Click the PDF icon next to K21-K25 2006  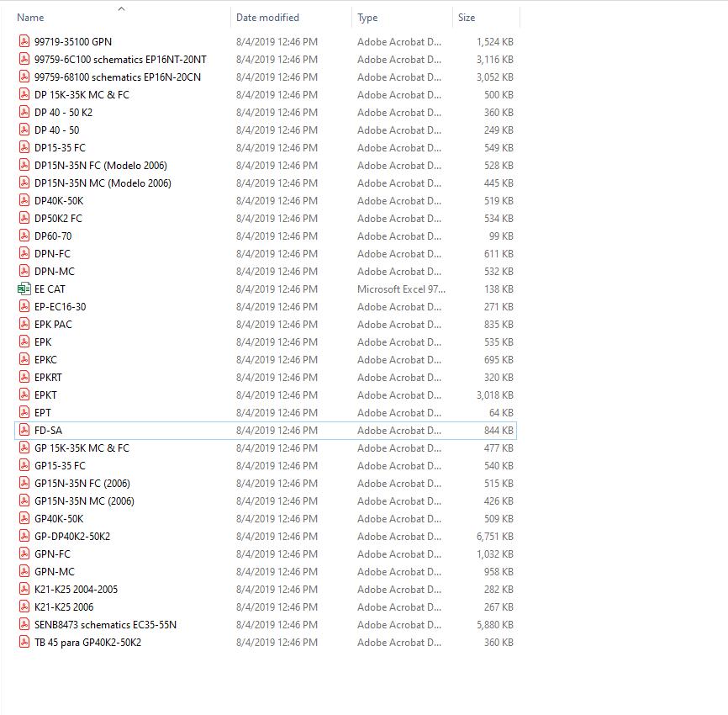[x=24, y=606]
